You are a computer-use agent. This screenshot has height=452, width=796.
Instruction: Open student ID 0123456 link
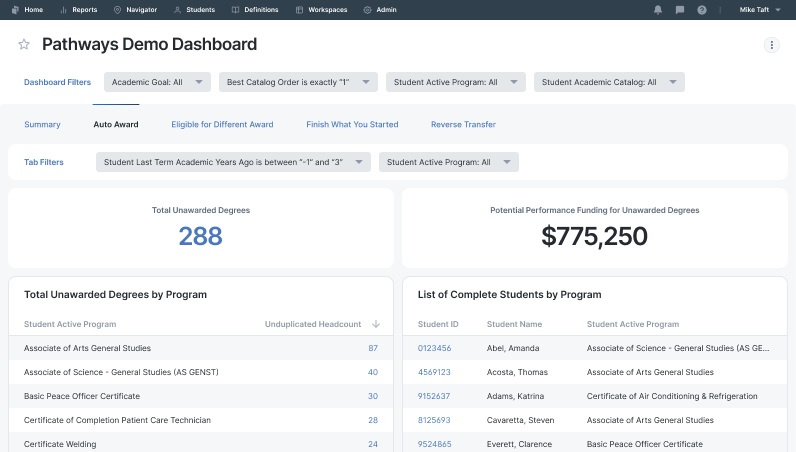pos(434,348)
